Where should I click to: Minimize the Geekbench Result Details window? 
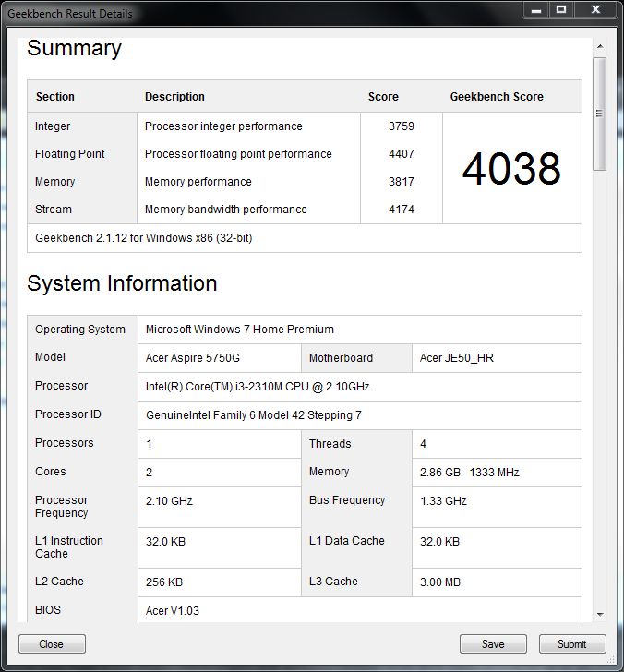(x=536, y=9)
